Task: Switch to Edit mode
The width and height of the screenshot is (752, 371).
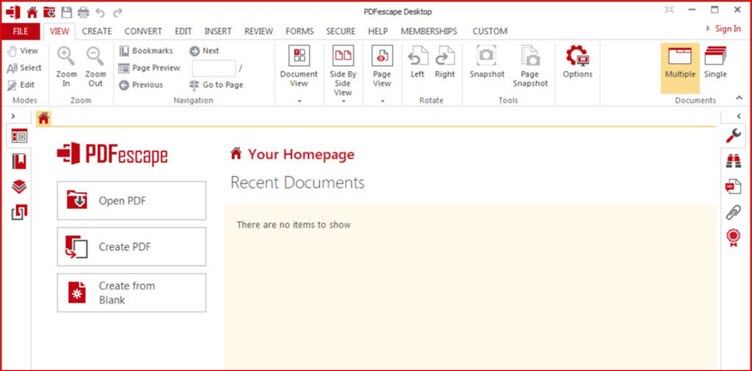Action: [x=21, y=85]
